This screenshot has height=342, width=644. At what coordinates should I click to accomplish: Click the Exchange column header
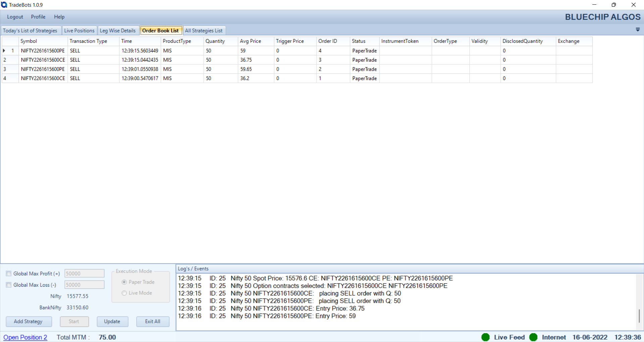574,41
